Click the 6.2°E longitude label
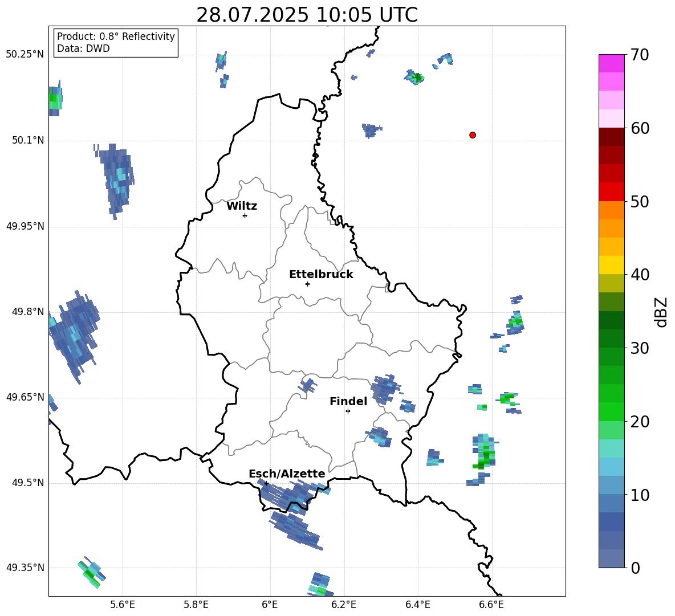This screenshot has height=616, width=675. [x=344, y=605]
